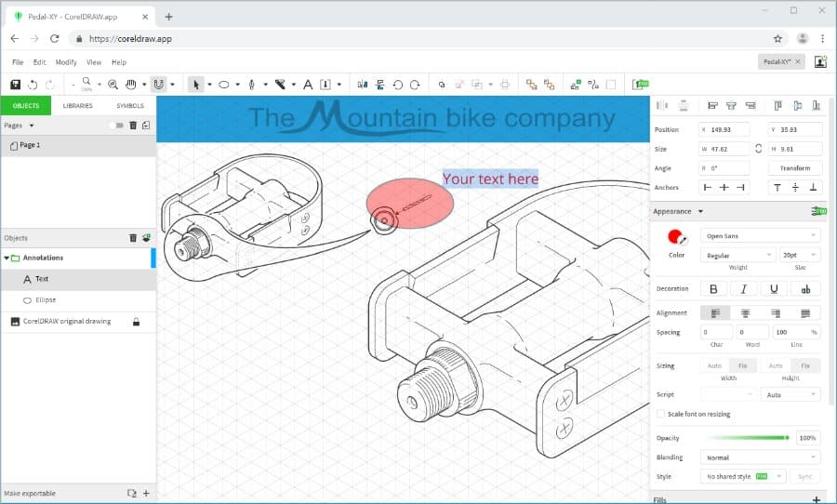Delete the selected object with trash icon
This screenshot has width=837, height=504.
click(133, 238)
